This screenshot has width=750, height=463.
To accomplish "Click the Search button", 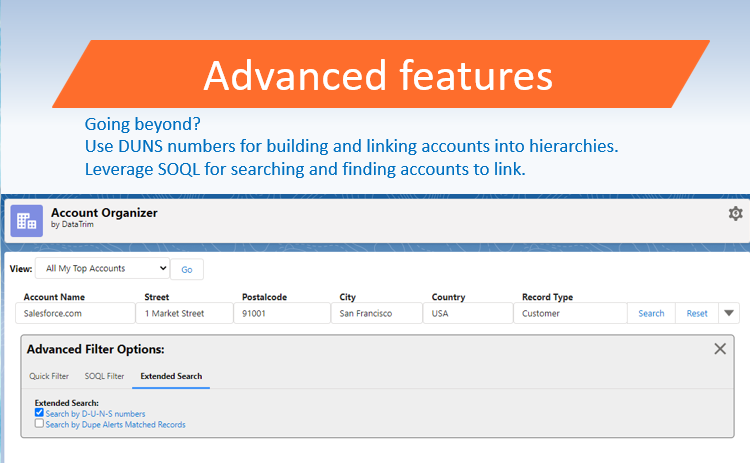I will pos(651,313).
